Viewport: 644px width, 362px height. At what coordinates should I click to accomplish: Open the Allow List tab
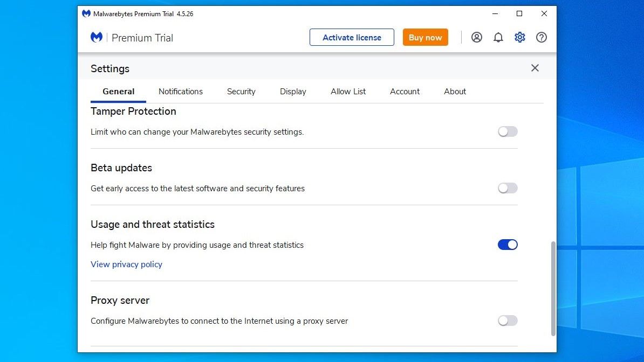[x=348, y=92]
